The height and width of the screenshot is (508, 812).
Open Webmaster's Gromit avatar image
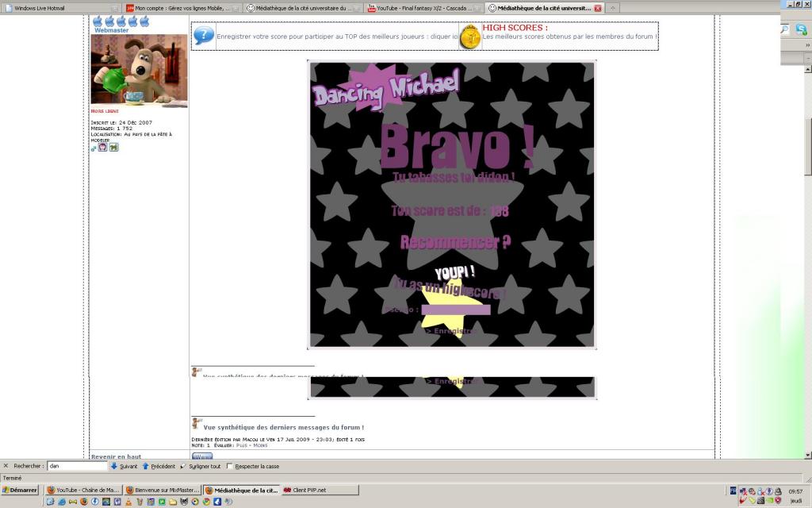tap(139, 70)
